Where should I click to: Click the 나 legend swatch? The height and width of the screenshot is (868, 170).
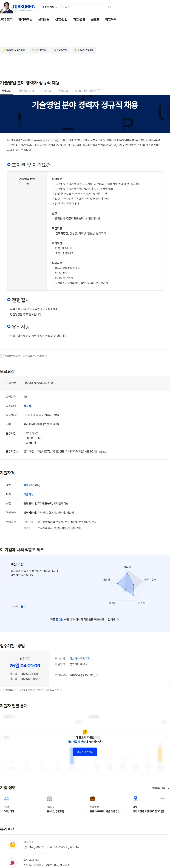[x=22, y=606]
